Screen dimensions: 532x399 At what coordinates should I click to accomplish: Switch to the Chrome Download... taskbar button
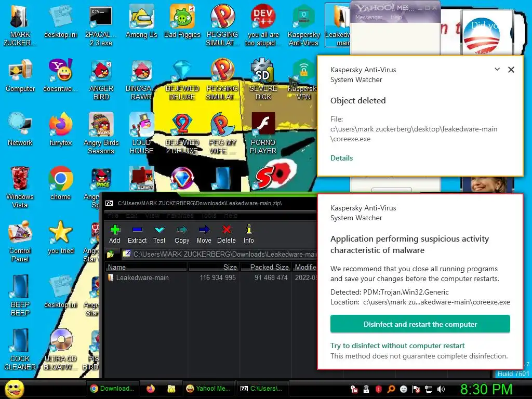(112, 389)
